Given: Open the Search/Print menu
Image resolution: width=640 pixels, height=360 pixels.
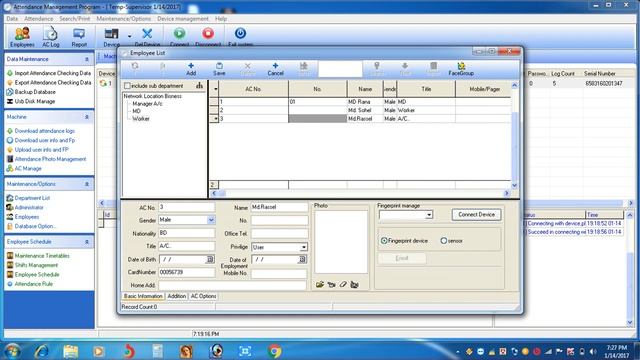Looking at the screenshot, I should pos(74,19).
